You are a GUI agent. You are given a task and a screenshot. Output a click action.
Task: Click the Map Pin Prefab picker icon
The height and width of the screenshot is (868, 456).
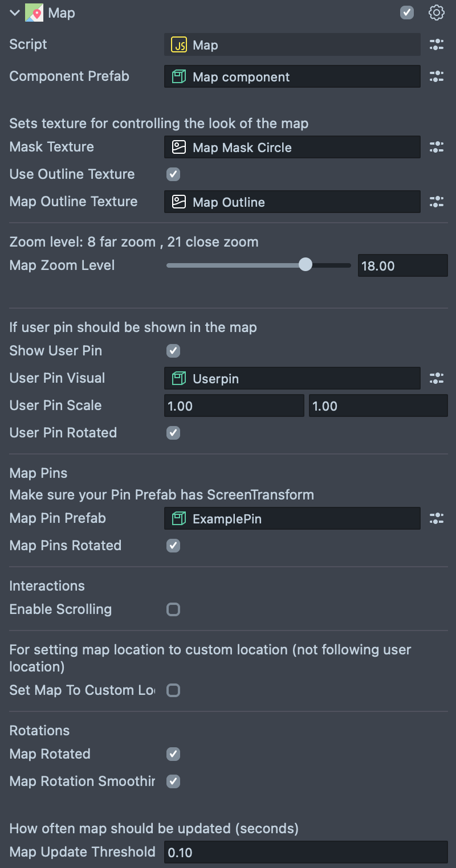[436, 518]
